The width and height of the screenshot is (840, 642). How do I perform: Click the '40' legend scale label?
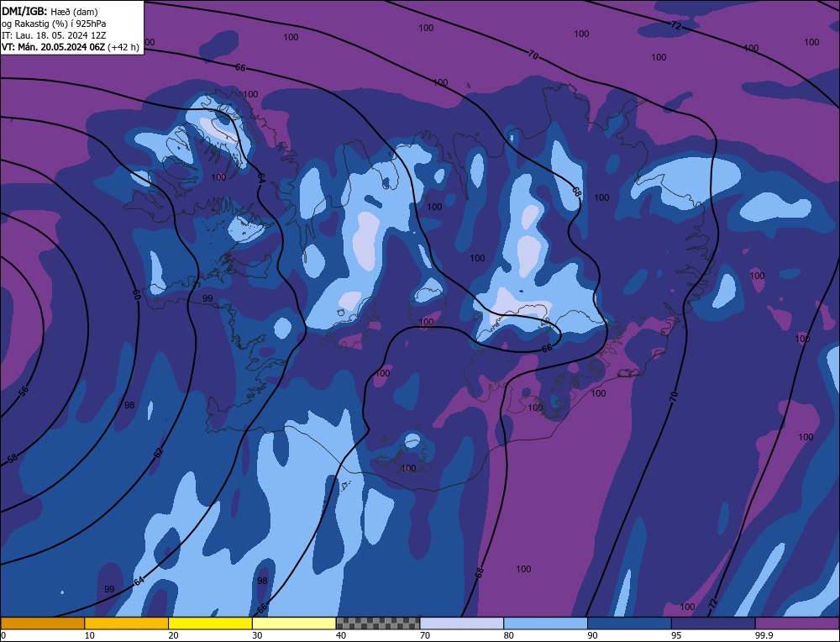[x=341, y=635]
